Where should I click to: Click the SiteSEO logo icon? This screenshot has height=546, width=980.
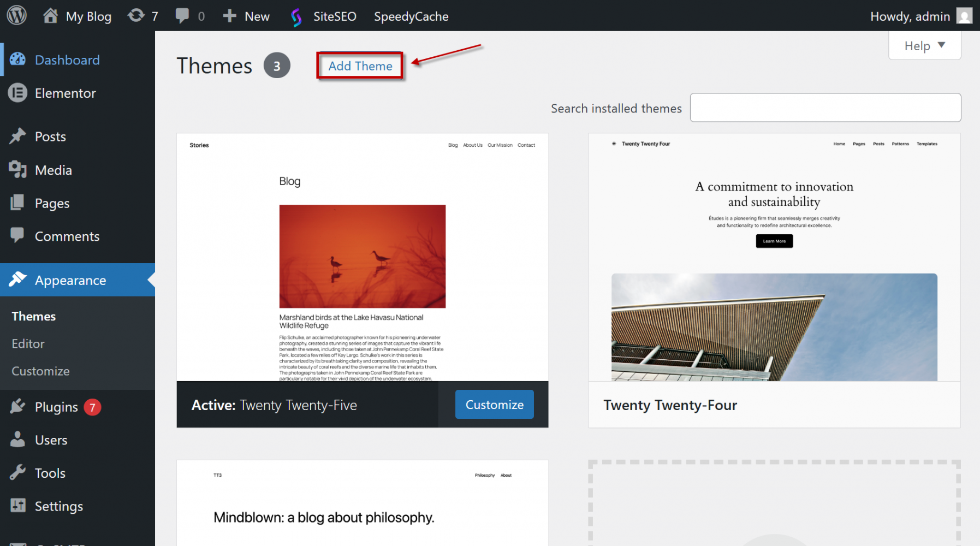[x=296, y=17]
